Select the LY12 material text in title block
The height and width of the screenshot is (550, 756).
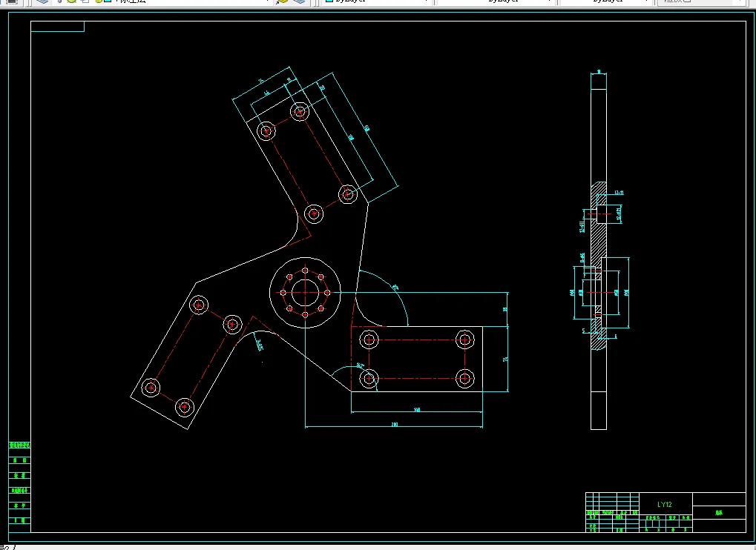665,504
